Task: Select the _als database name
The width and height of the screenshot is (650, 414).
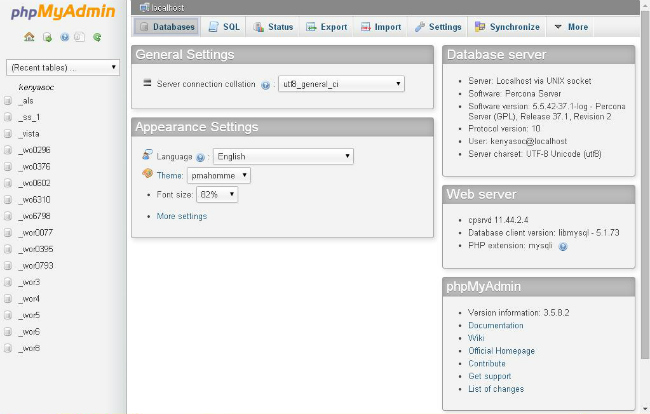Action: pos(26,101)
